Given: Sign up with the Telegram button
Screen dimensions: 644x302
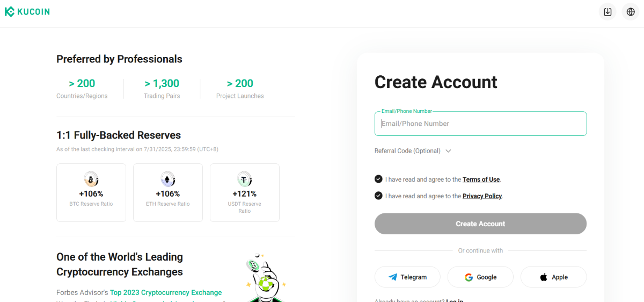Looking at the screenshot, I should click(407, 277).
